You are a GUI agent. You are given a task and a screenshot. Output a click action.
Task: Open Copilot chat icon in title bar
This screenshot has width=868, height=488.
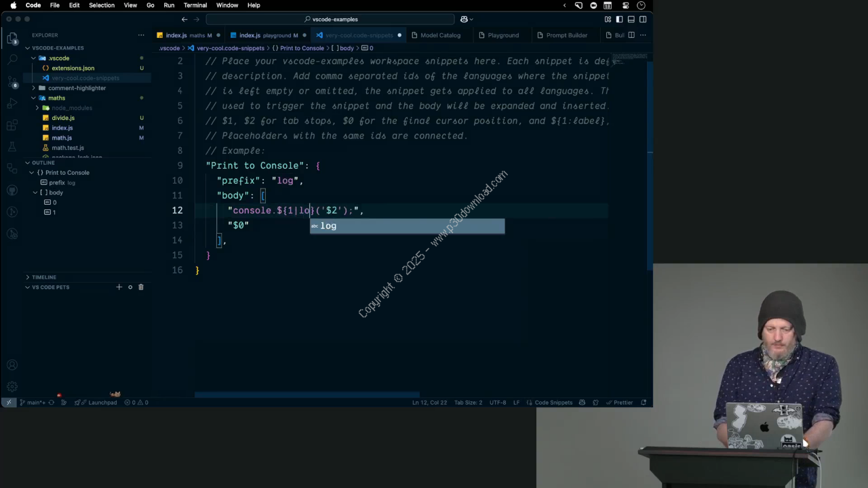[464, 19]
